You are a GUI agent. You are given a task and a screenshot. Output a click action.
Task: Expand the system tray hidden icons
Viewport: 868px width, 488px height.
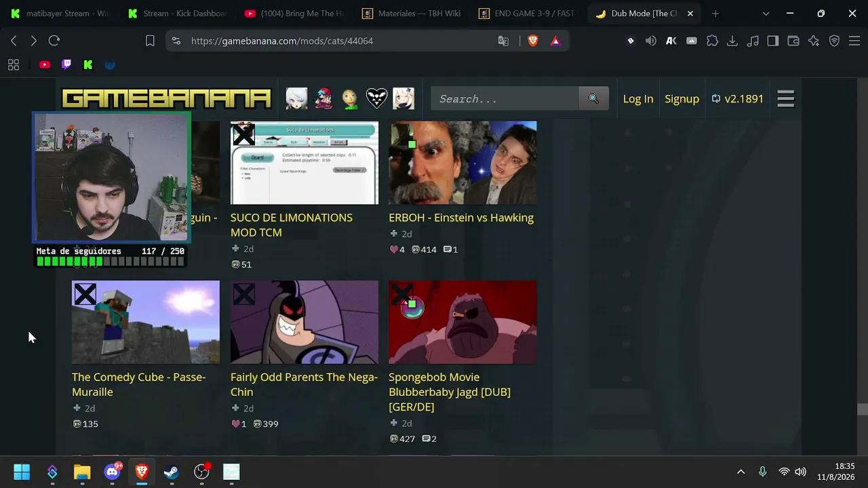click(741, 472)
